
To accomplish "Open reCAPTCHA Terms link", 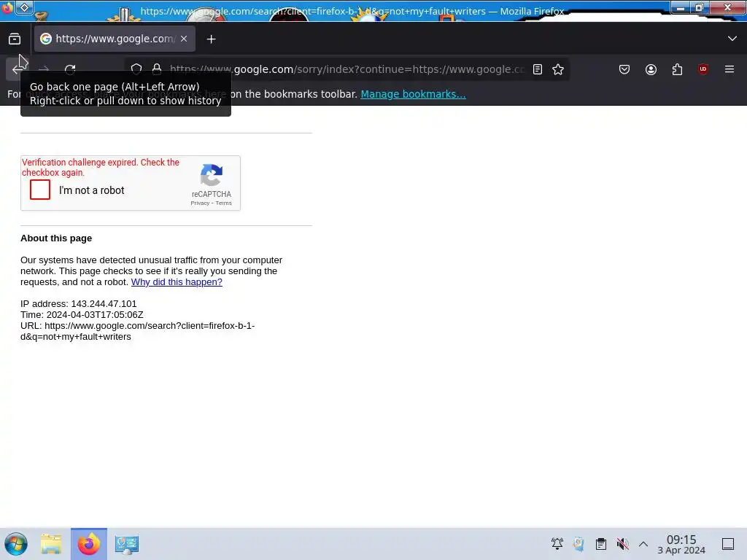I will (223, 203).
